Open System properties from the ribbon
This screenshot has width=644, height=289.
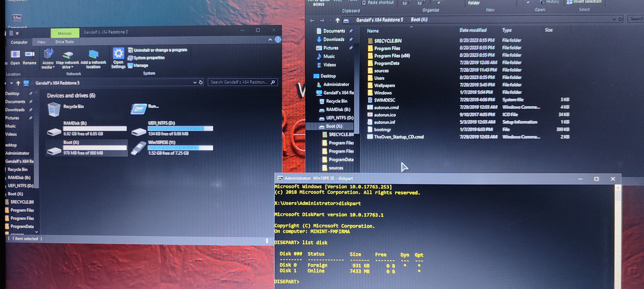pyautogui.click(x=147, y=58)
